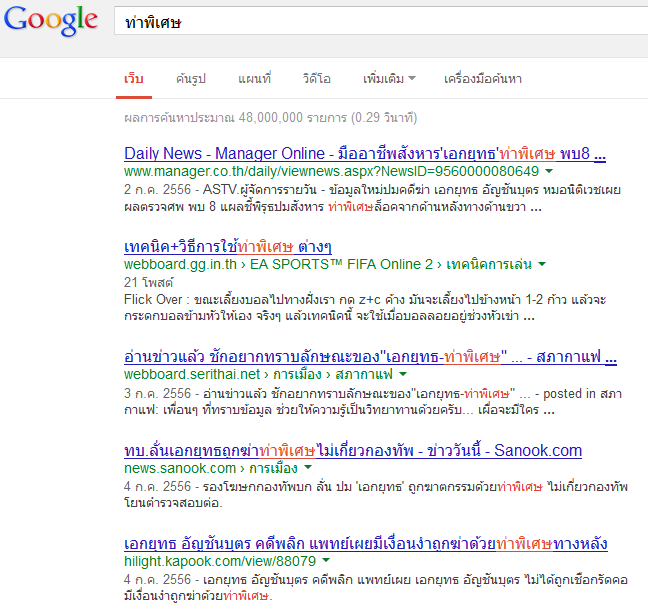This screenshot has width=648, height=610.
Task: Expand arrow next to news.sanook.com breadcrumb
Action: 308,467
